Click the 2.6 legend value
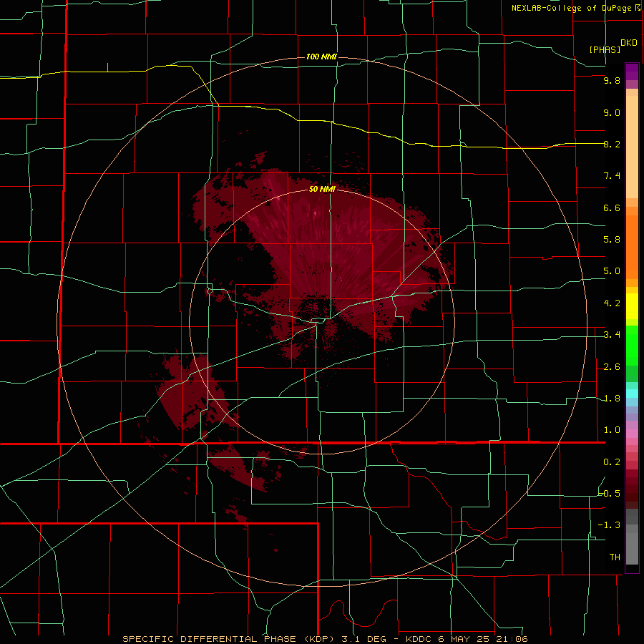The image size is (644, 644). (x=612, y=367)
